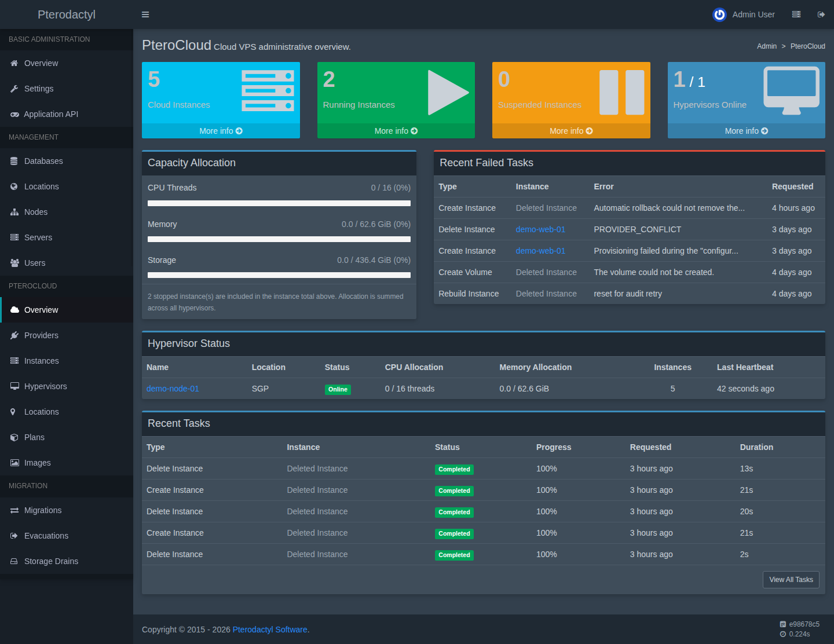Click the pause icon on Suspended Instances card
This screenshot has height=644, width=834.
622,93
